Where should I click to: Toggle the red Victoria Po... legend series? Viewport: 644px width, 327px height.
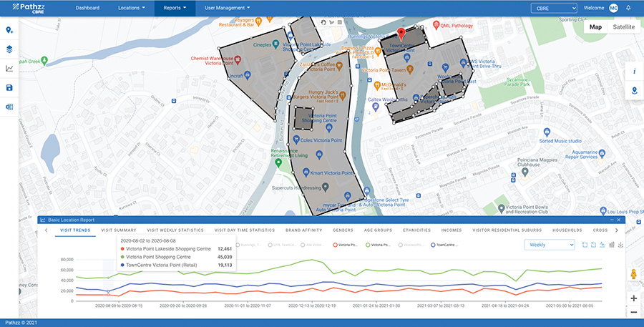[346, 245]
